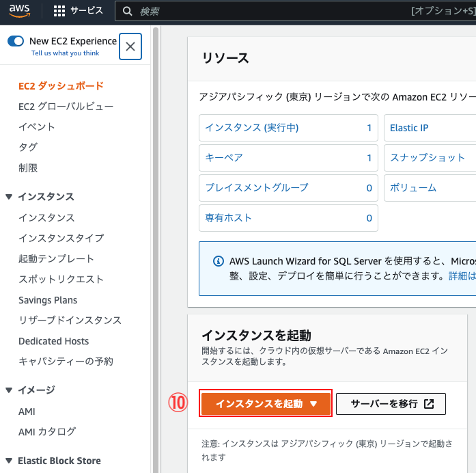Image resolution: width=476 pixels, height=473 pixels.
Task: Click external link icon on サーバーを移行
Action: (x=429, y=404)
